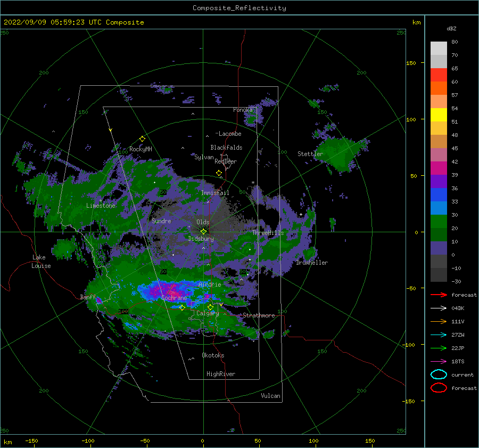Pick the yellow 54–51 dBZ swatch
This screenshot has width=479, height=448.
click(439, 115)
